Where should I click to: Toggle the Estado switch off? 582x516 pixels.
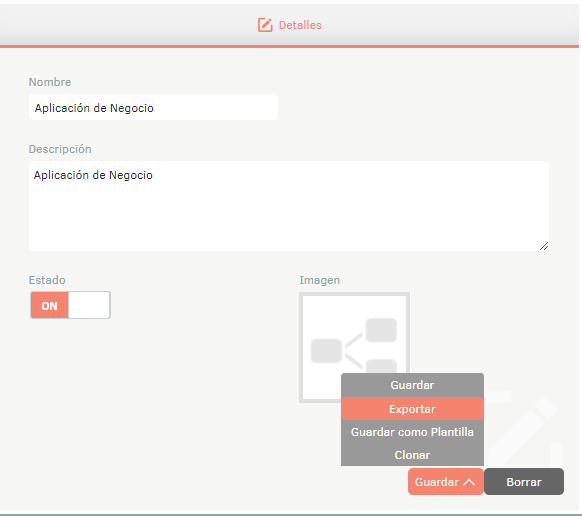(70, 305)
